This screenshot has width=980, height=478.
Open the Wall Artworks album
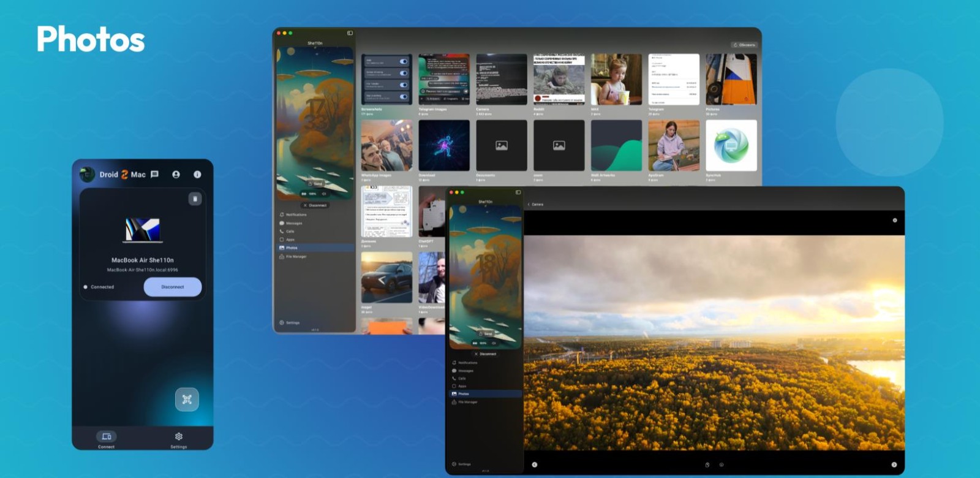[616, 146]
